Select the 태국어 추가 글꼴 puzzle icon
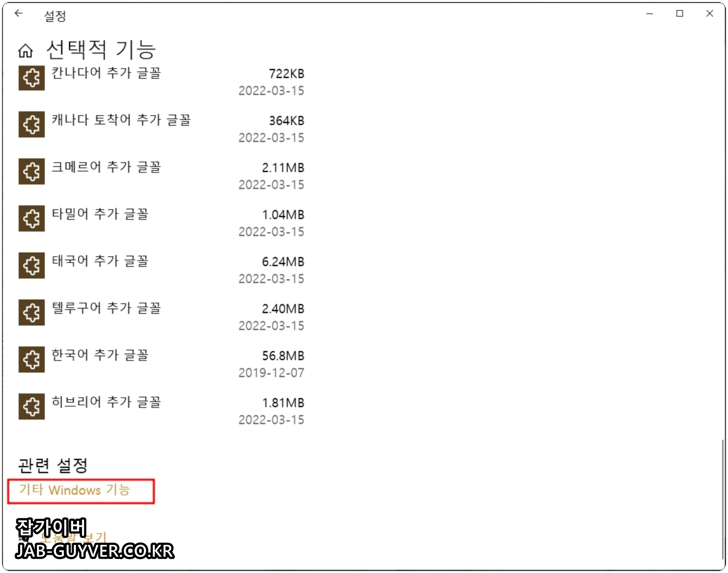Screen dimensions: 728x573 click(32, 265)
